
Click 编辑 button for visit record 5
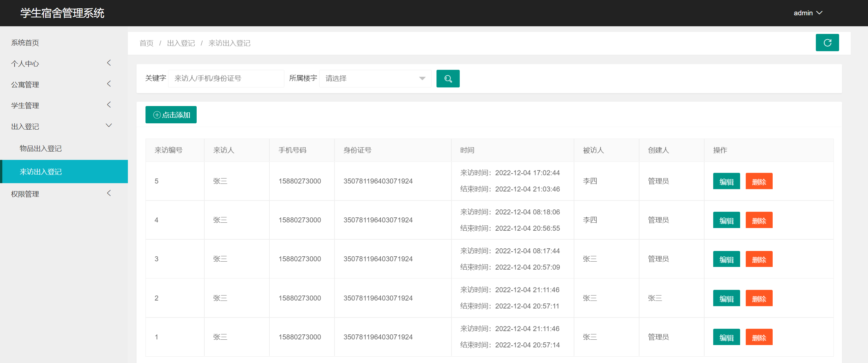pos(726,181)
